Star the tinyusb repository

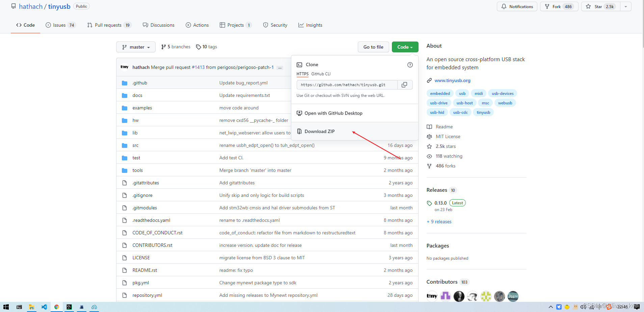click(601, 6)
